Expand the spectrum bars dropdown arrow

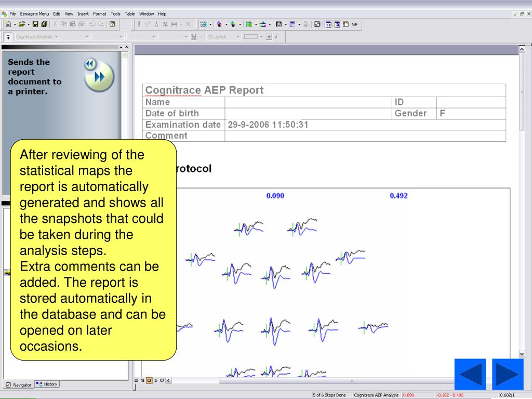pyautogui.click(x=270, y=24)
